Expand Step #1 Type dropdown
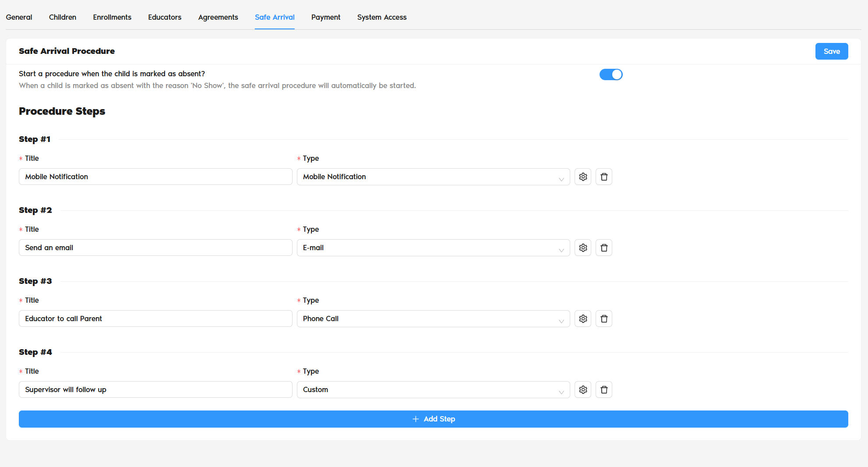This screenshot has width=868, height=467. coord(433,177)
